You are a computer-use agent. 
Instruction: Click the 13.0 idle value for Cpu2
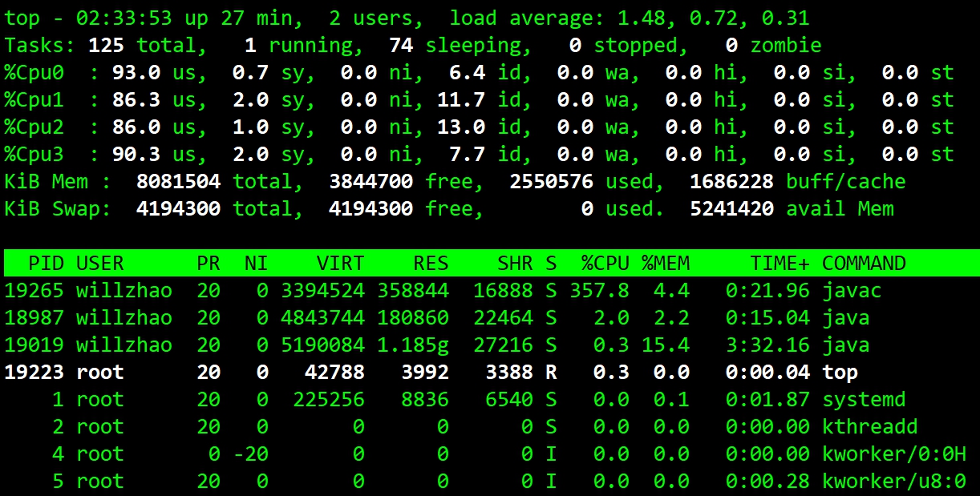pyautogui.click(x=461, y=127)
